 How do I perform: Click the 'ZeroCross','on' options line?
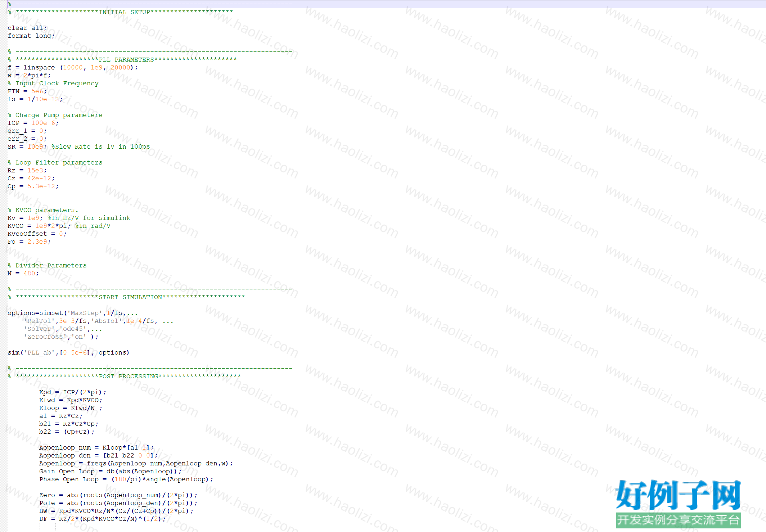pos(61,337)
